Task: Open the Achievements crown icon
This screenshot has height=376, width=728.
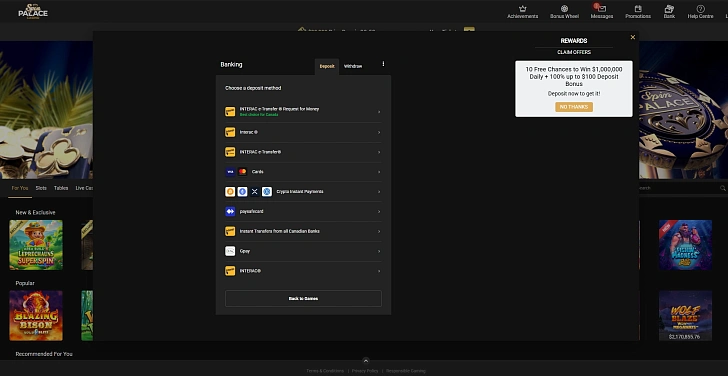Action: 522,9
